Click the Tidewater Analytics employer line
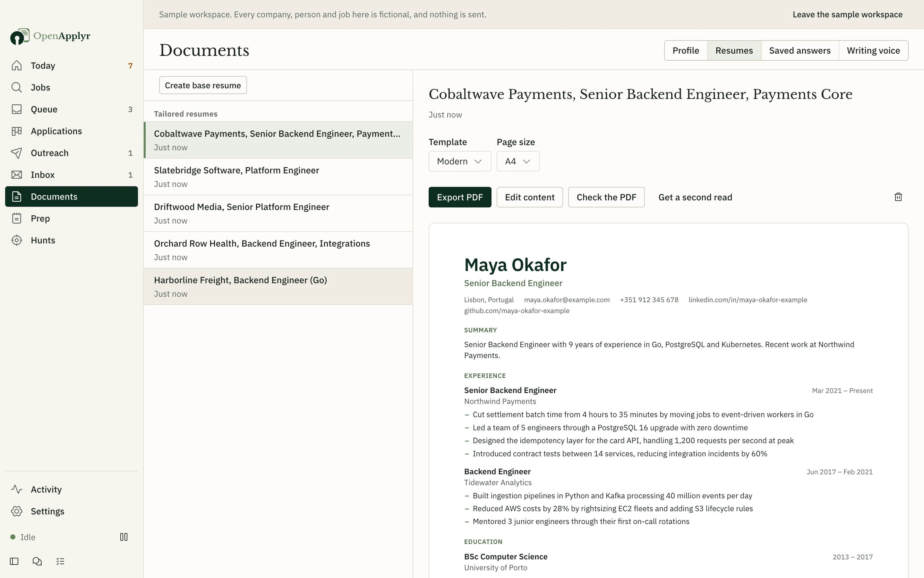Viewport: 924px width, 578px height. click(498, 482)
